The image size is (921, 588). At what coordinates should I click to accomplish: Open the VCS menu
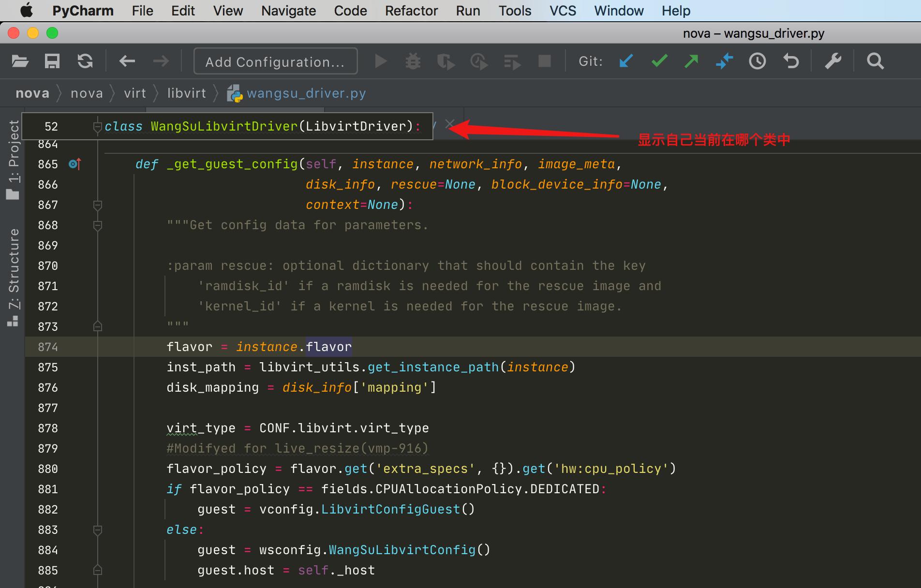click(563, 11)
